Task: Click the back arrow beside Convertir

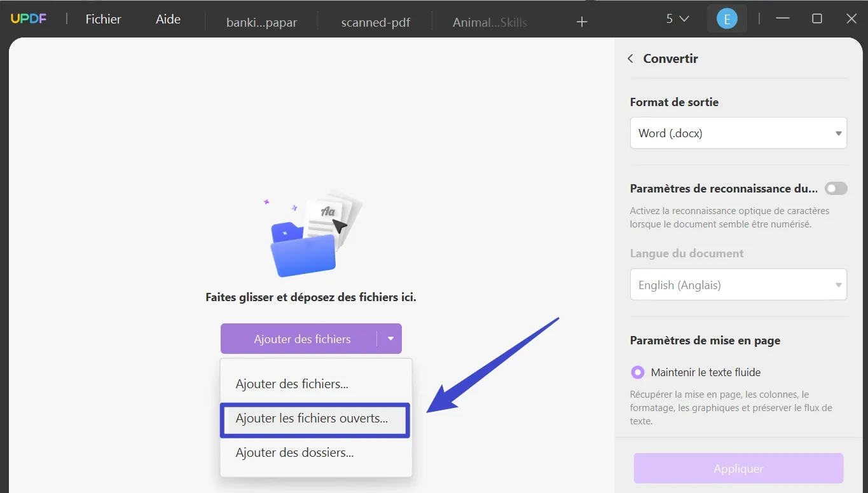Action: coord(630,58)
